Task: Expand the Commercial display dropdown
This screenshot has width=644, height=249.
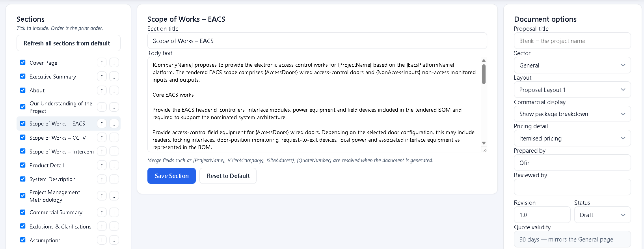Action: click(x=572, y=114)
